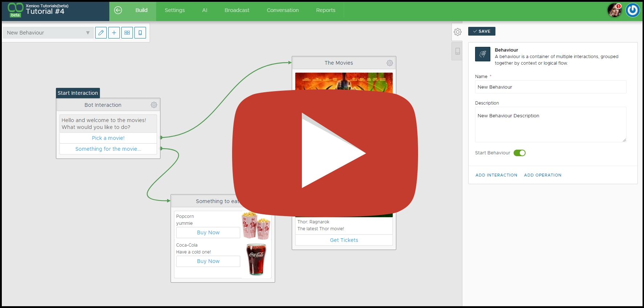Open The Movies node gear settings

tap(390, 63)
